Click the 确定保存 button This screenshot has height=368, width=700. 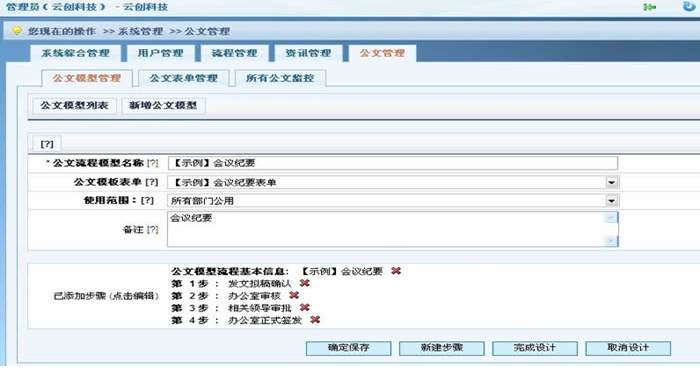point(349,348)
